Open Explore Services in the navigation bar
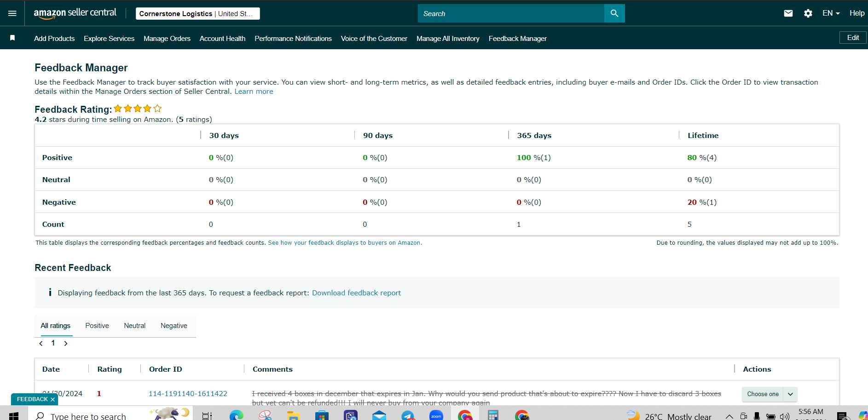The width and height of the screenshot is (868, 420). [109, 39]
